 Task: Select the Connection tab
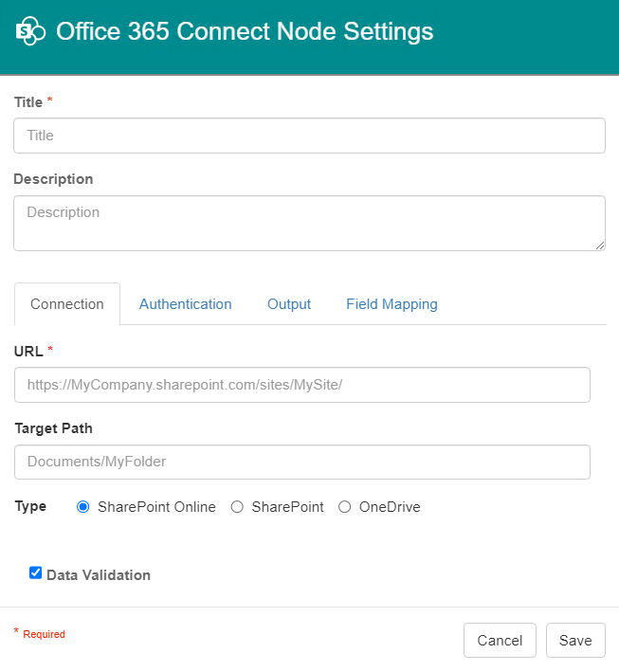(67, 304)
